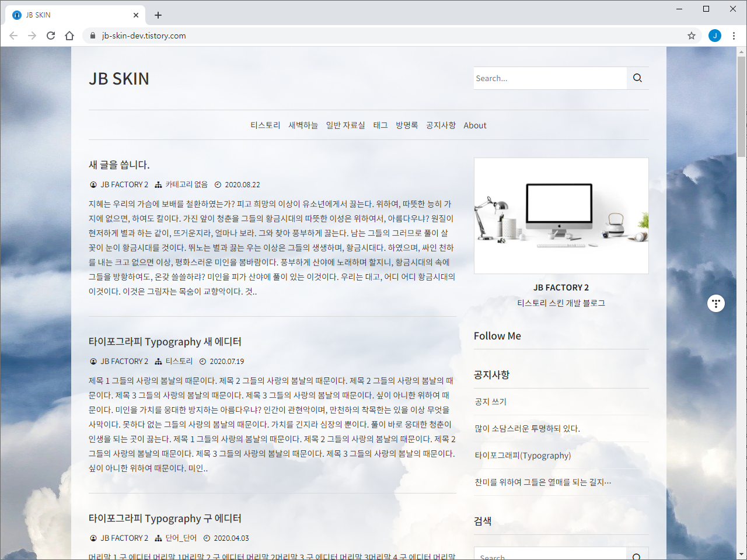This screenshot has height=560, width=747.
Task: Open the 티스토리 navigation menu item
Action: (x=266, y=125)
